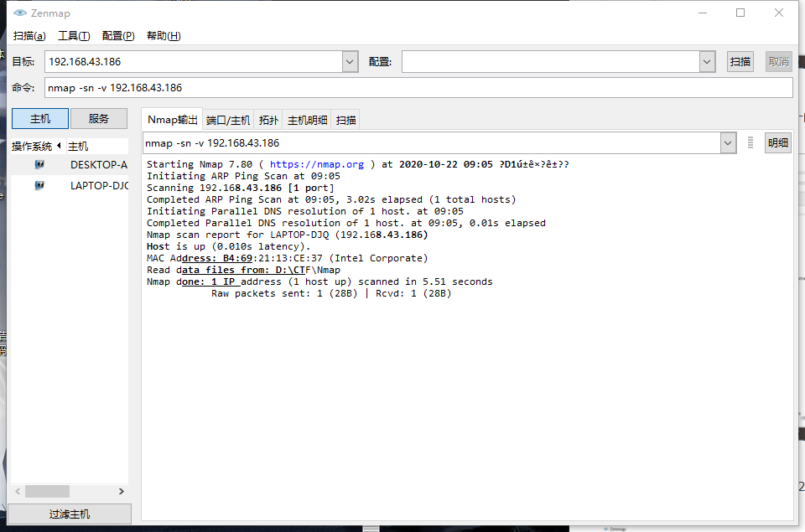Screen dimensions: 805x532
Task: Close the Zenmap window
Action: pyautogui.click(x=779, y=13)
